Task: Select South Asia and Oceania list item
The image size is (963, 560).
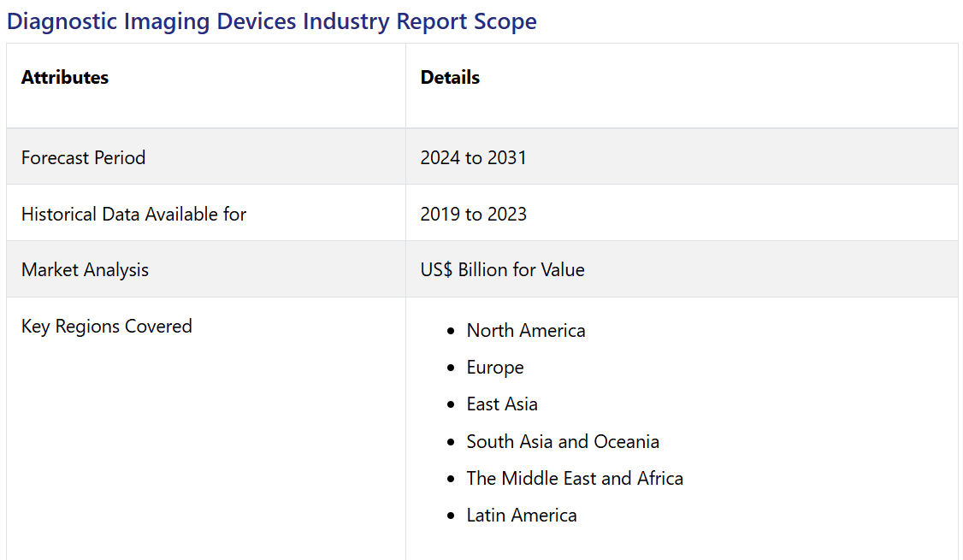Action: [x=563, y=442]
